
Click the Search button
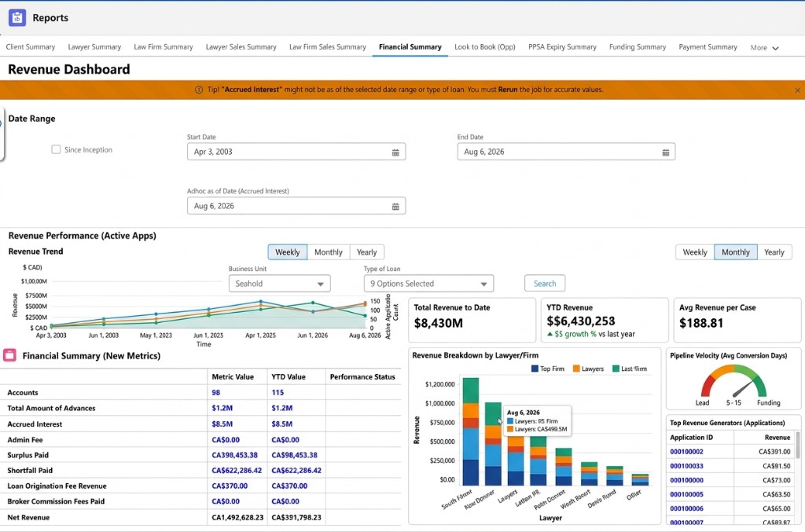point(545,283)
